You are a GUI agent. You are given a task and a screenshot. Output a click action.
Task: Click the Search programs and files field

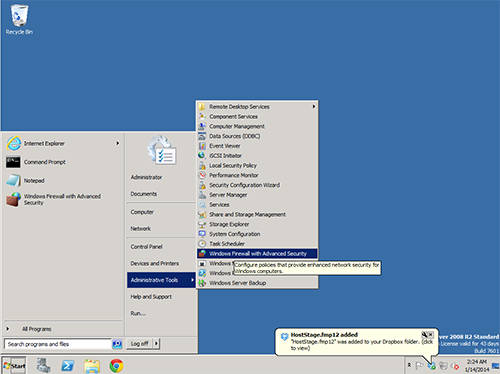(58, 344)
